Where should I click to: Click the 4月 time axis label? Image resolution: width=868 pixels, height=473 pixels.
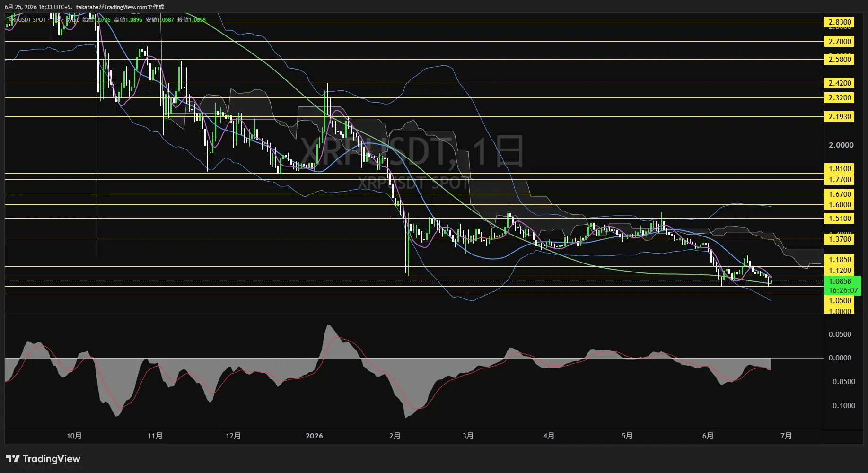pyautogui.click(x=549, y=436)
